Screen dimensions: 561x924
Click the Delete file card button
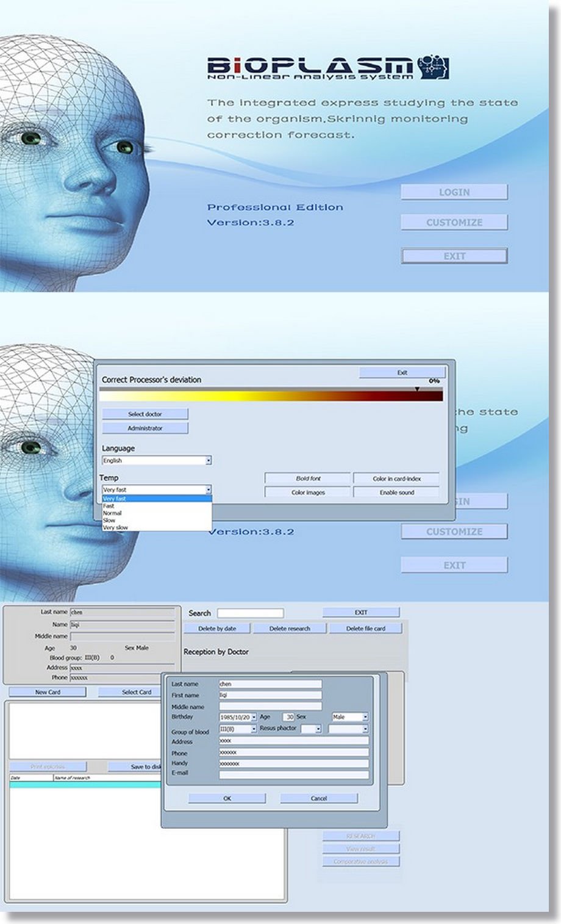(x=366, y=628)
